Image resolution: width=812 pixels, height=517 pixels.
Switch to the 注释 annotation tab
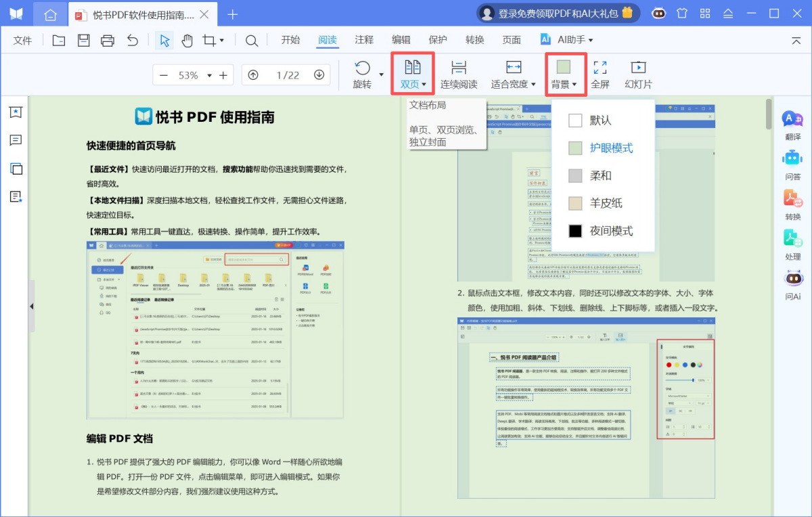pyautogui.click(x=364, y=40)
